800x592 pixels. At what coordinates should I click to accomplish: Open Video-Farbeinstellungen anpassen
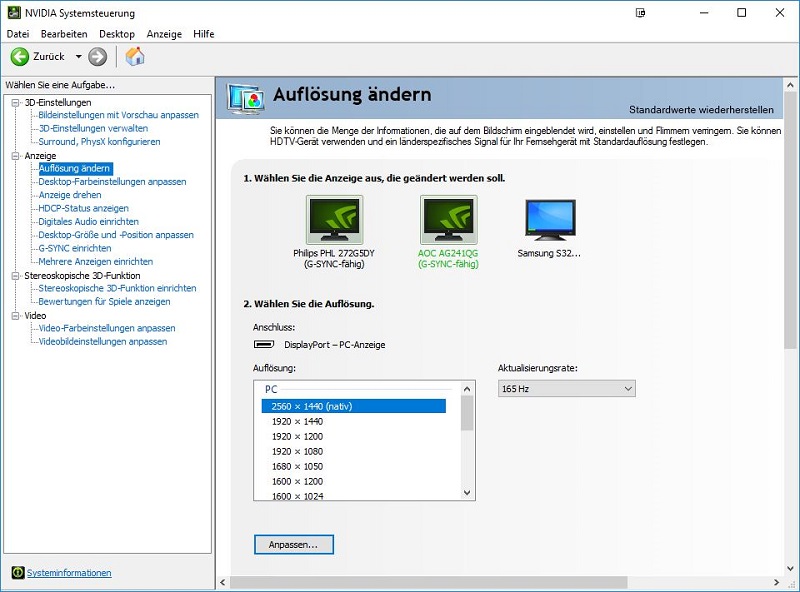point(107,328)
